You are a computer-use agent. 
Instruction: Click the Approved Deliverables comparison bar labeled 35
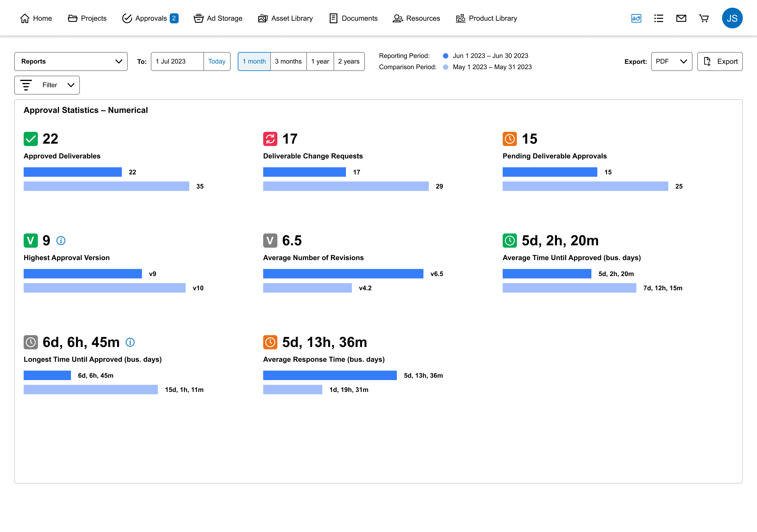106,186
